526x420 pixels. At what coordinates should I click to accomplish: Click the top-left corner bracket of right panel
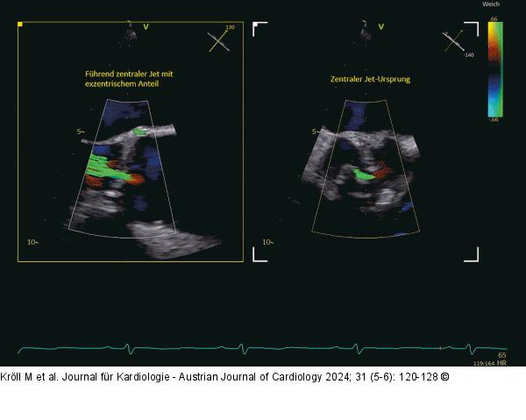click(259, 29)
